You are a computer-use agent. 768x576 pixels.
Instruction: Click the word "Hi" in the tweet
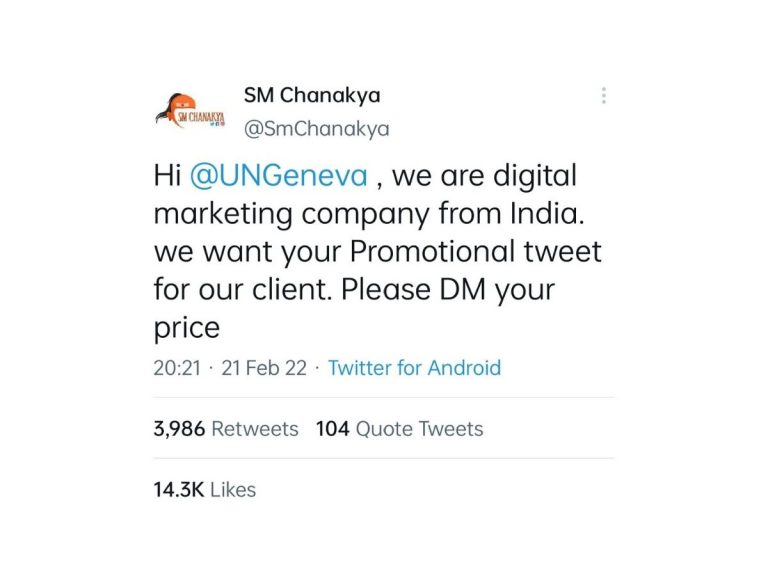[166, 177]
